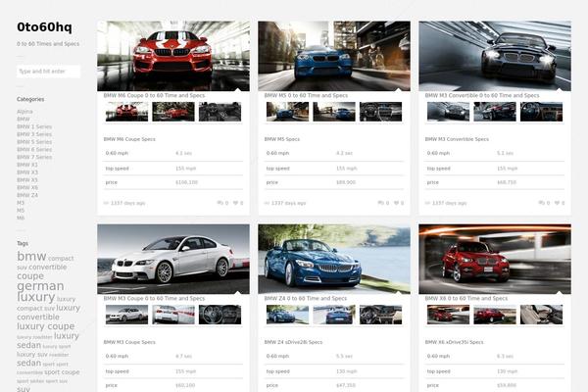This screenshot has height=392, width=588.
Task: Open the blue BMW Z4 main image
Action: click(x=334, y=259)
